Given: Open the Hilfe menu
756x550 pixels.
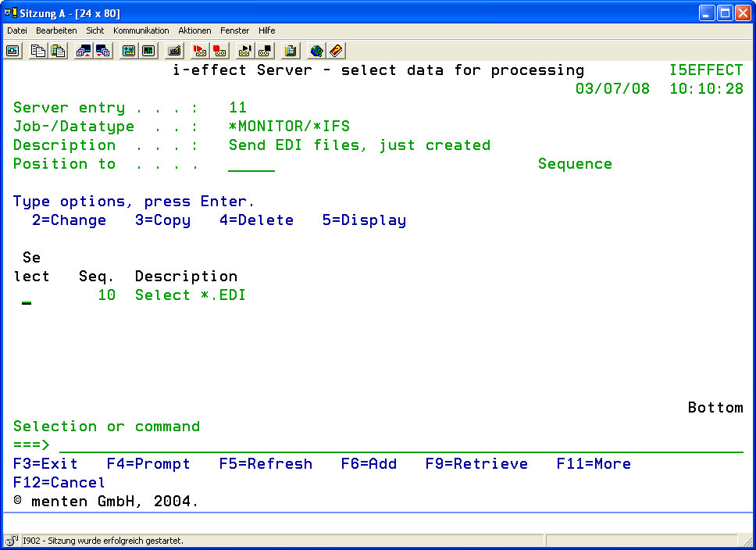Looking at the screenshot, I should coord(266,30).
